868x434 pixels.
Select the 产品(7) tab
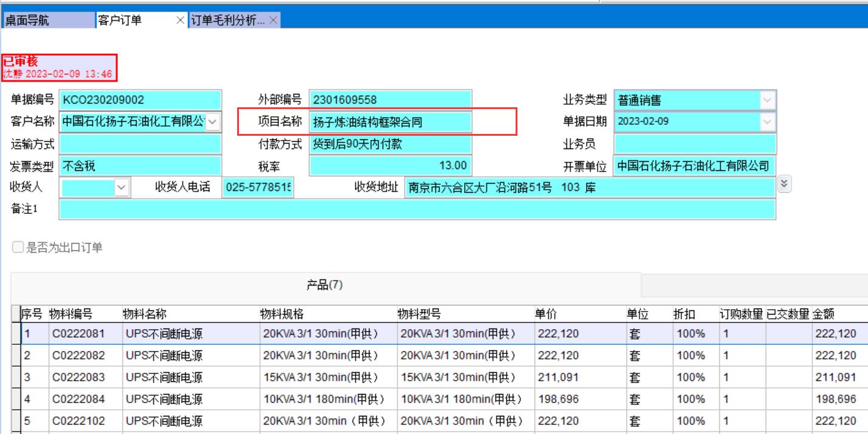325,285
